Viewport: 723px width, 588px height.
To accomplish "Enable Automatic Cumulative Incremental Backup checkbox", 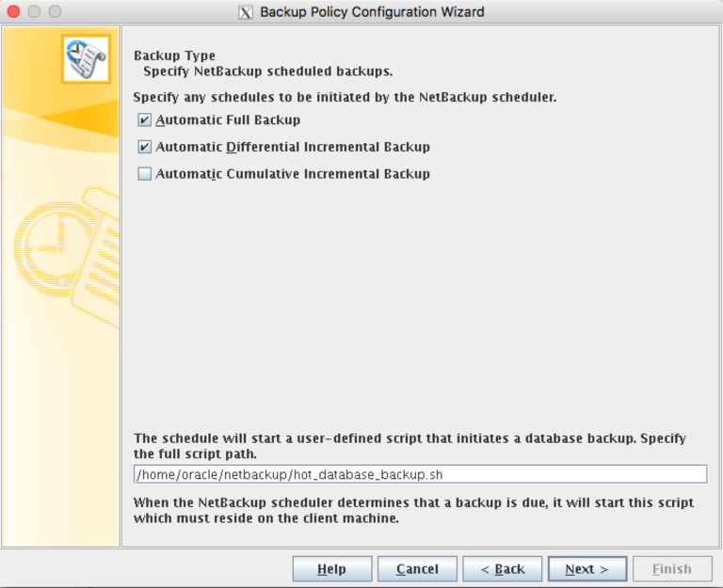I will coord(144,174).
